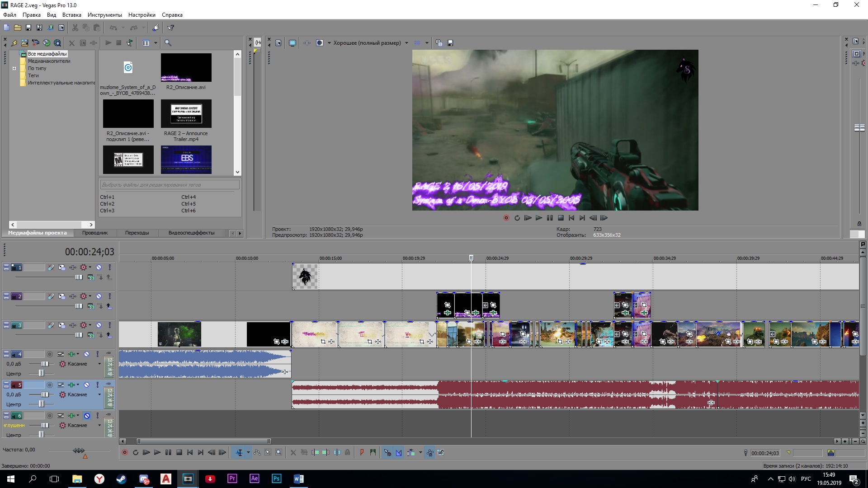868x488 pixels.
Task: Click Go to Start in timeline transport
Action: tap(190, 452)
